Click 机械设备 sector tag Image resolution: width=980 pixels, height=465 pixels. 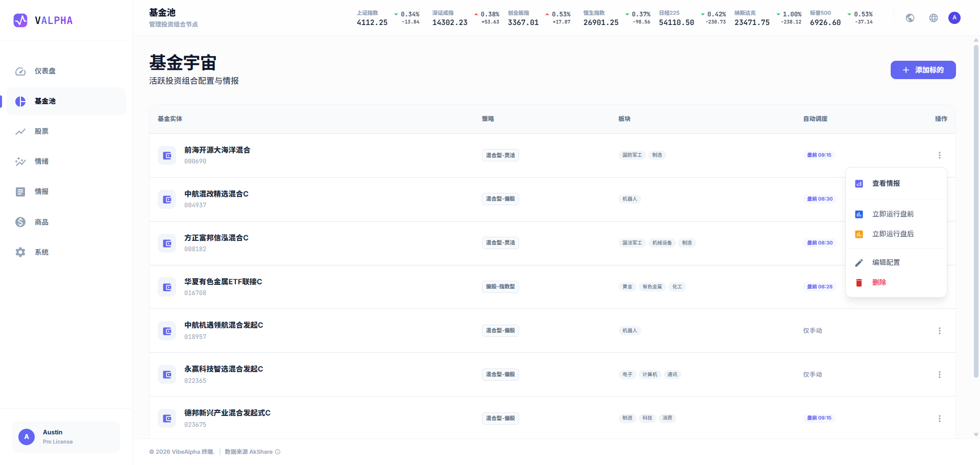tap(662, 243)
